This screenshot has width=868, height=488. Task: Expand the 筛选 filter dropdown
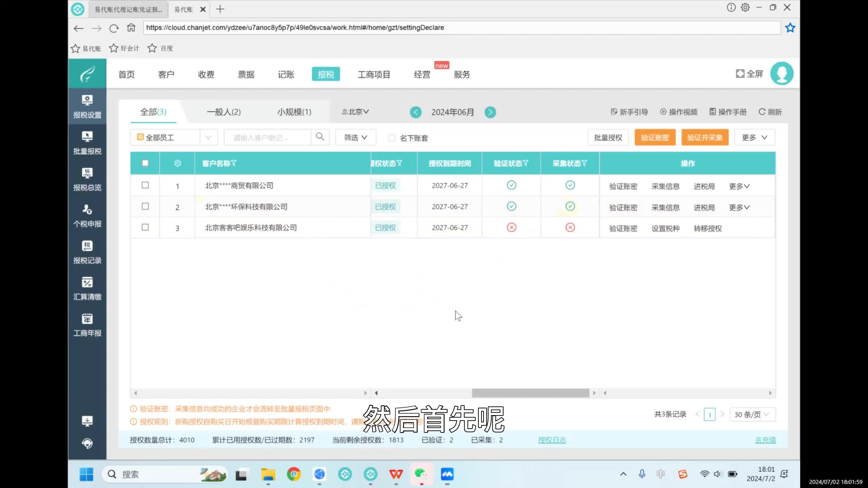pos(355,137)
